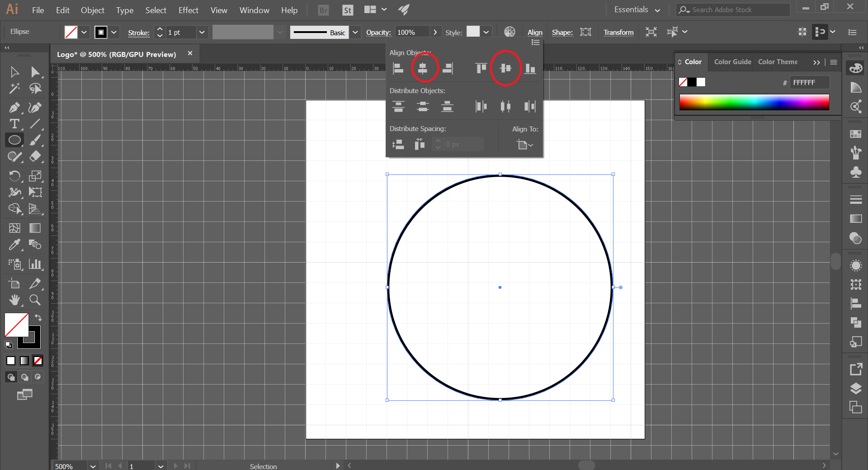
Task: Click Horizontal Align Left icon
Action: 398,68
